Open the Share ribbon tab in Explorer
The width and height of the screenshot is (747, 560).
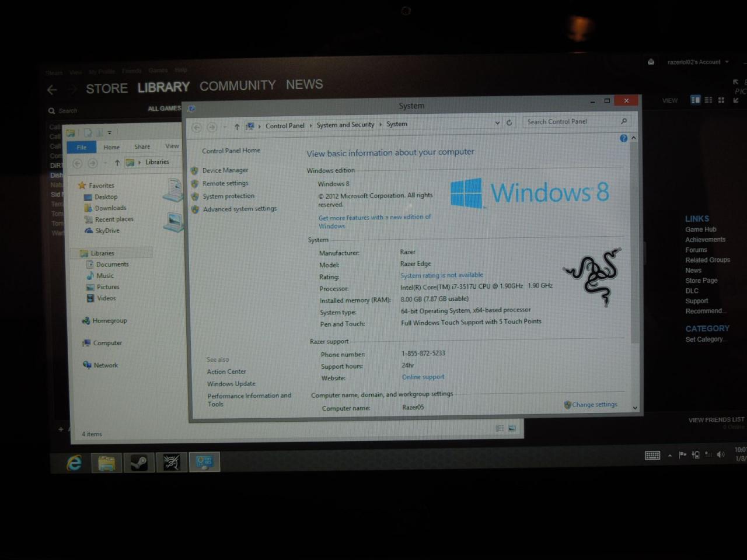(x=142, y=146)
